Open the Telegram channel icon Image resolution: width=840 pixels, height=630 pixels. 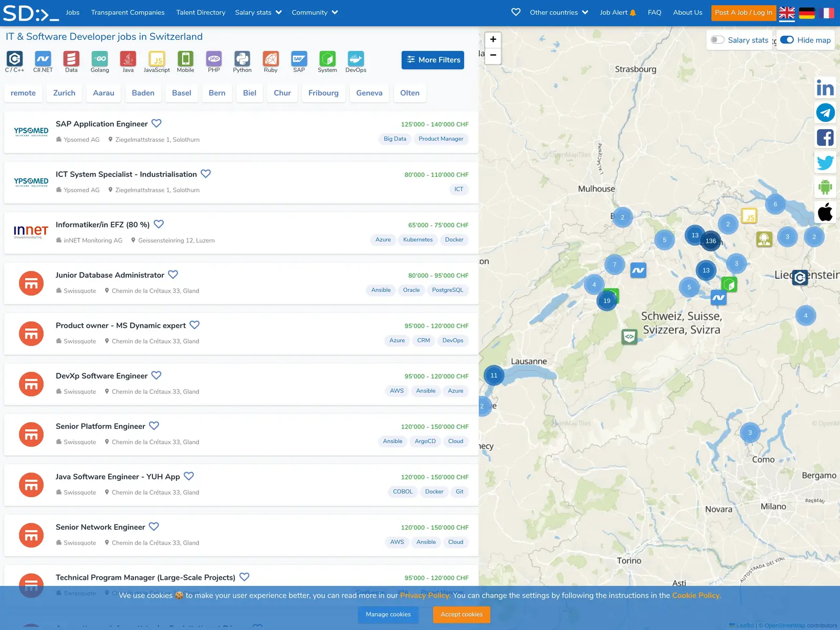[825, 112]
